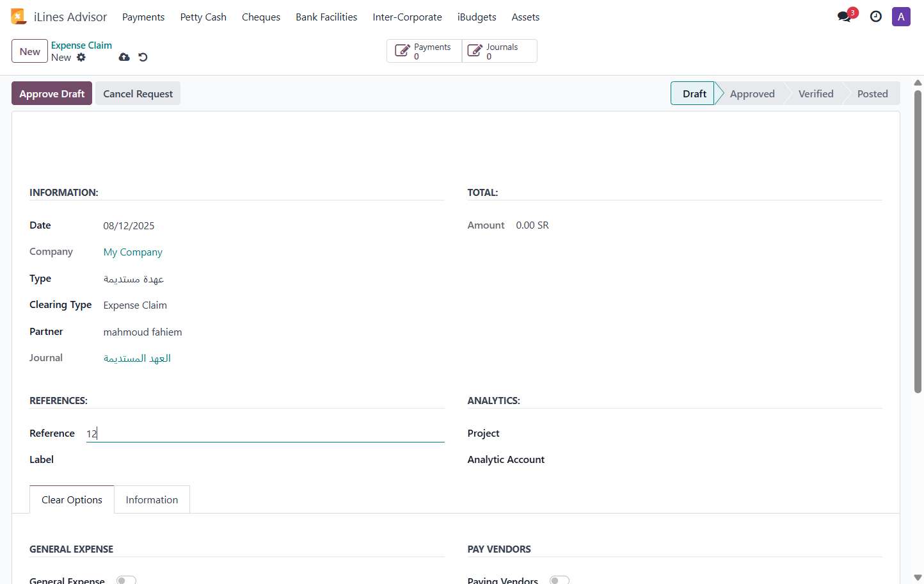Viewport: 924px width, 584px height.
Task: Click the Reference input field
Action: 266,434
